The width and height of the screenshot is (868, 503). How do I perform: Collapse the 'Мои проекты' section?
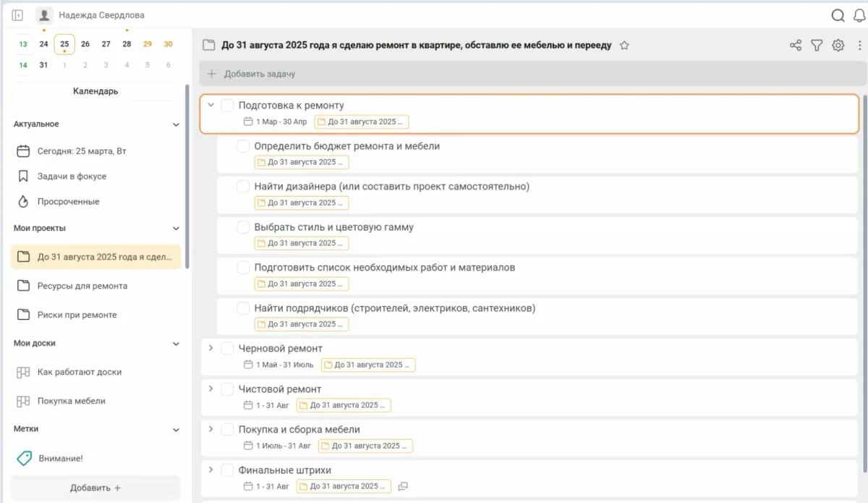176,229
